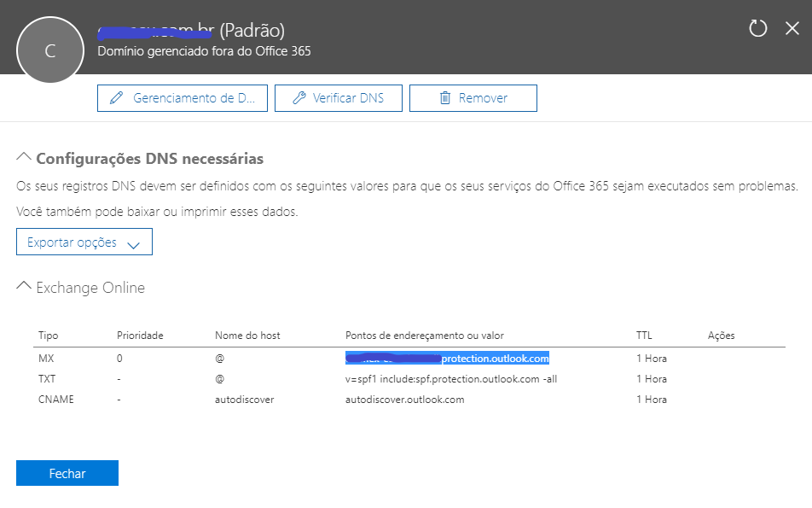Click the Tipo column header

(x=48, y=336)
